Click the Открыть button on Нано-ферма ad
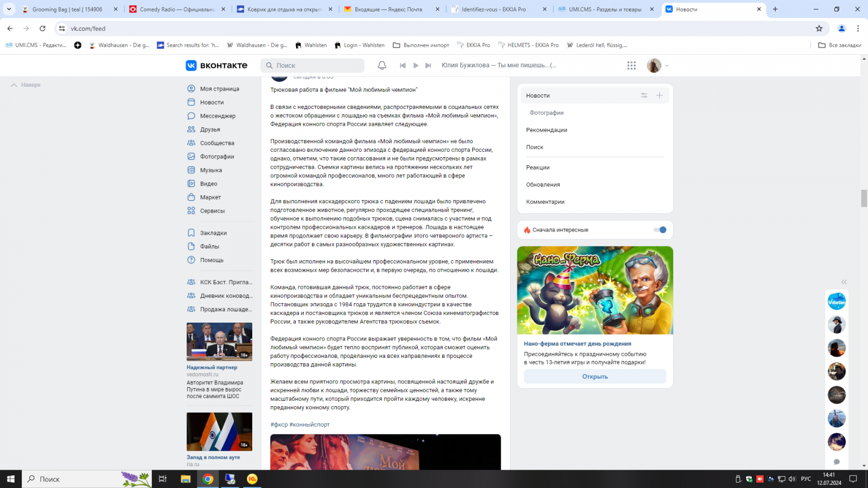This screenshot has width=868, height=488. click(595, 377)
